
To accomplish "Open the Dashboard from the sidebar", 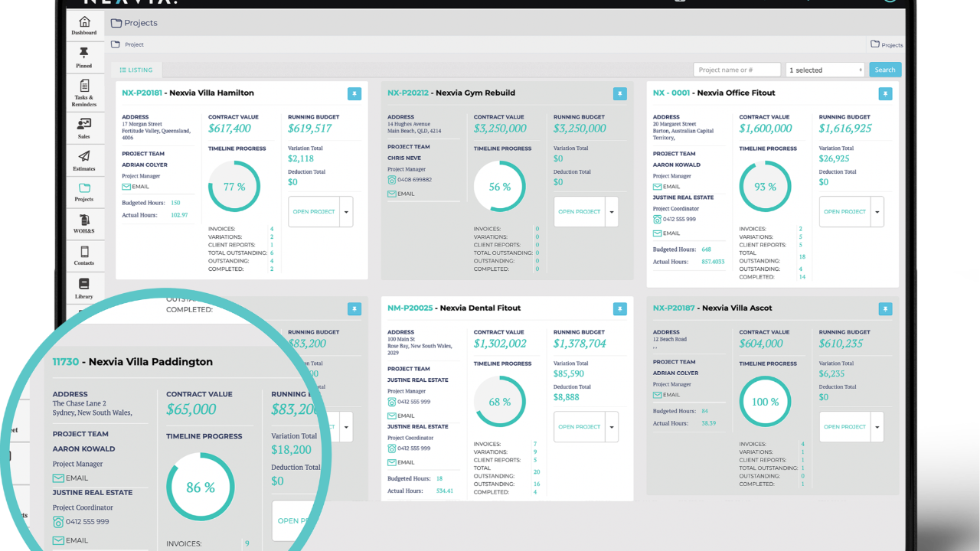I will click(x=84, y=25).
